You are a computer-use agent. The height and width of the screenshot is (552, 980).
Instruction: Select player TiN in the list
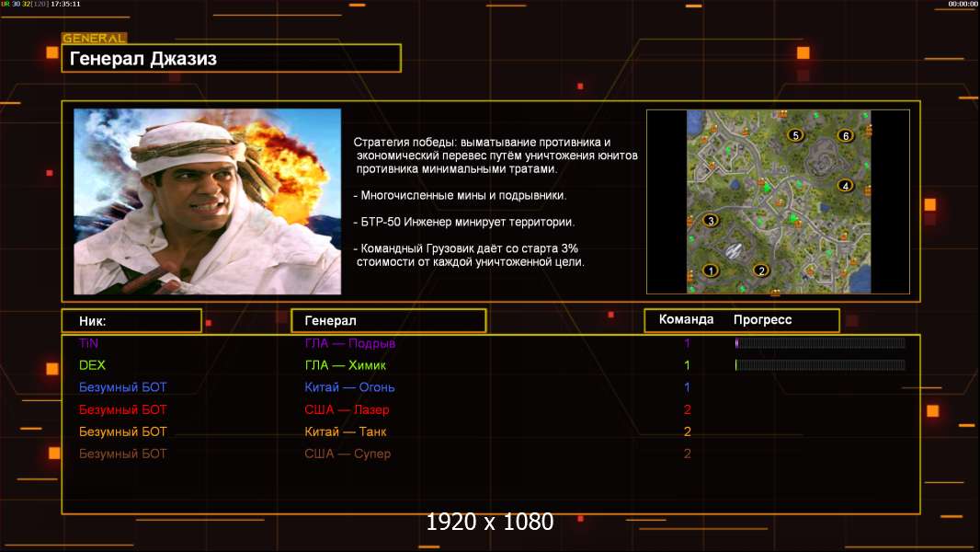tap(88, 343)
